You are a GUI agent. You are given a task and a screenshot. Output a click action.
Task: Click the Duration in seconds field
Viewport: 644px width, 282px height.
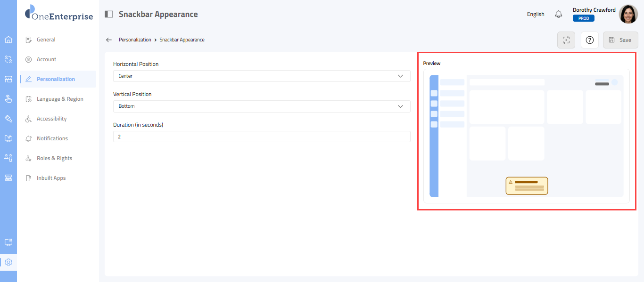click(262, 137)
